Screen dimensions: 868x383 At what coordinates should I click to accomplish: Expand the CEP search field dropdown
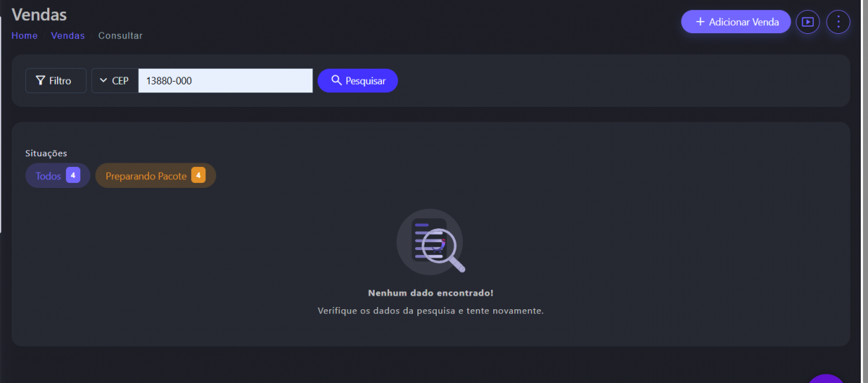pyautogui.click(x=115, y=81)
